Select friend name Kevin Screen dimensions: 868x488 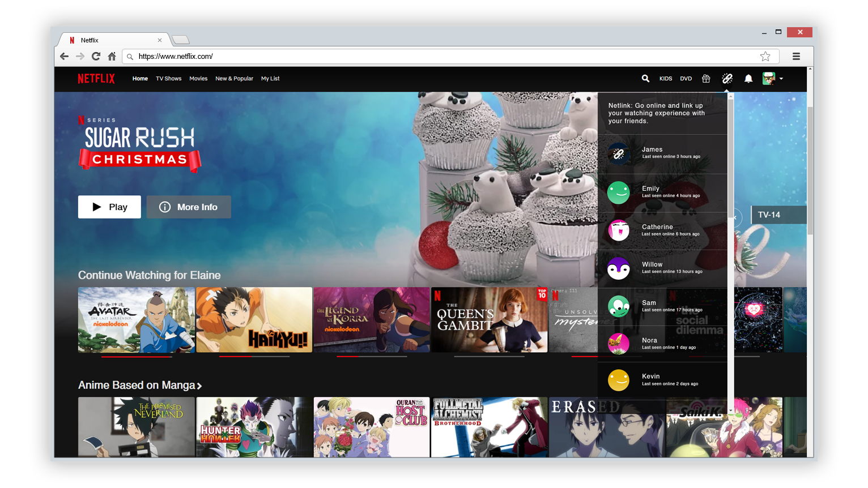click(650, 376)
